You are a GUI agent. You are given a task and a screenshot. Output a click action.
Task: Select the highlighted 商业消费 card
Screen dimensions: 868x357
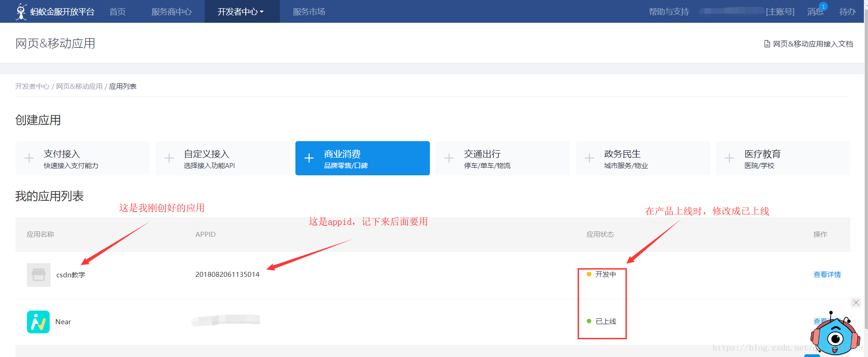362,158
